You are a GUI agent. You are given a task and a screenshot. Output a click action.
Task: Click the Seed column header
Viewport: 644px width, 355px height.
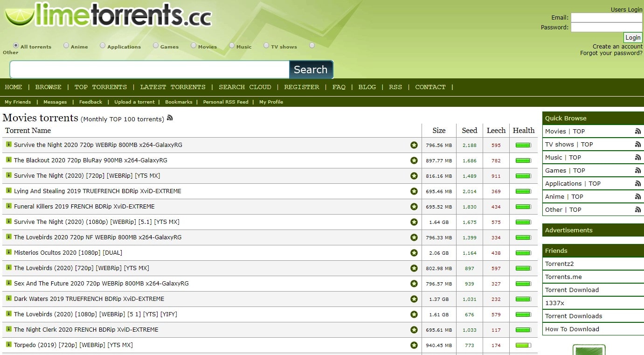coord(470,131)
